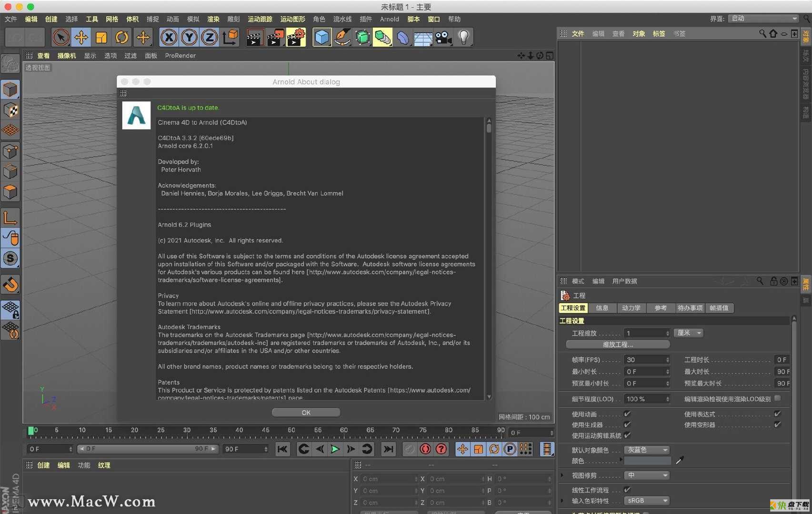
Task: Open 用户数据 in attribute manager
Action: coord(624,281)
